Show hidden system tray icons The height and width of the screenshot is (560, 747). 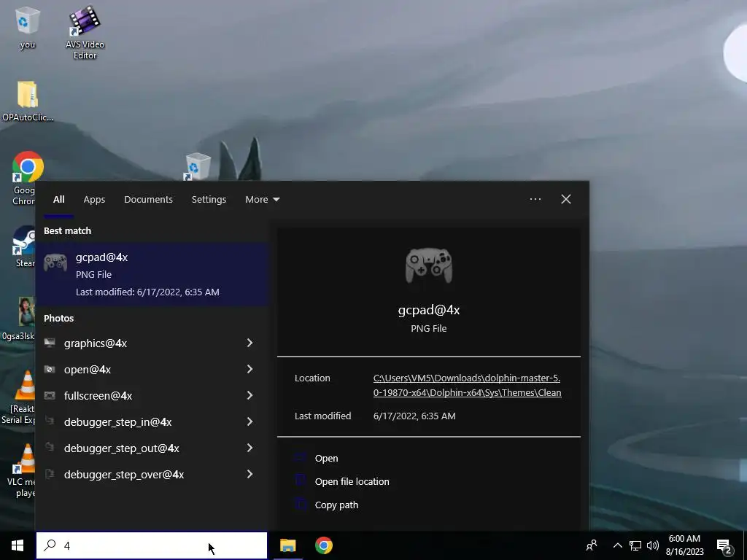coord(617,545)
